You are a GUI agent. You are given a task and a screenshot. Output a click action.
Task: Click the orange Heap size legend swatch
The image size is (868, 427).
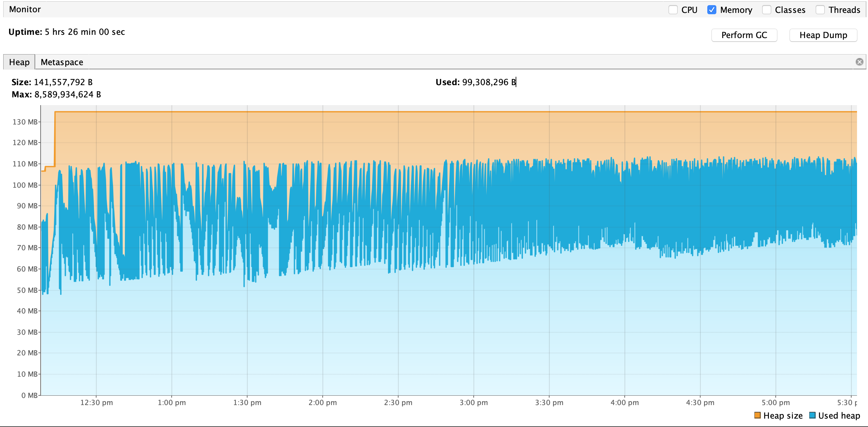click(x=757, y=415)
